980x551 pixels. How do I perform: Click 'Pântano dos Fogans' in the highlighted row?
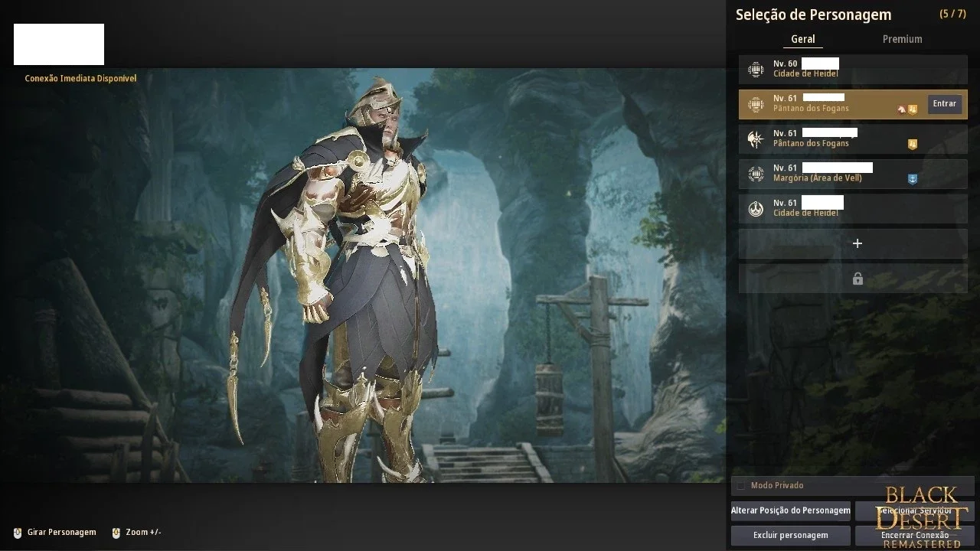[x=811, y=109]
